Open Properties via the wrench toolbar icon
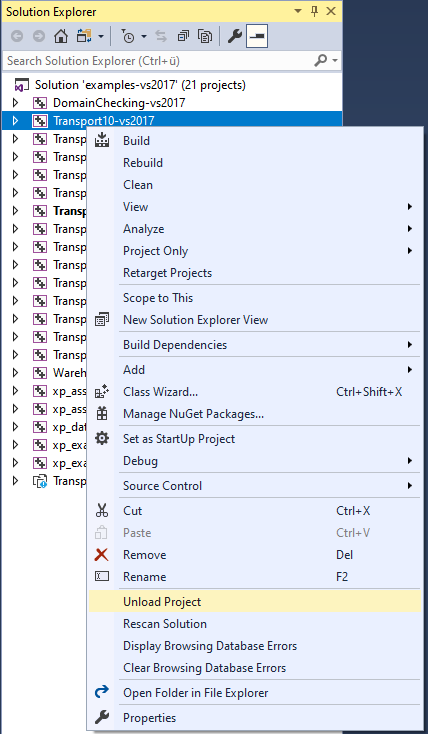The width and height of the screenshot is (428, 734). coord(234,37)
